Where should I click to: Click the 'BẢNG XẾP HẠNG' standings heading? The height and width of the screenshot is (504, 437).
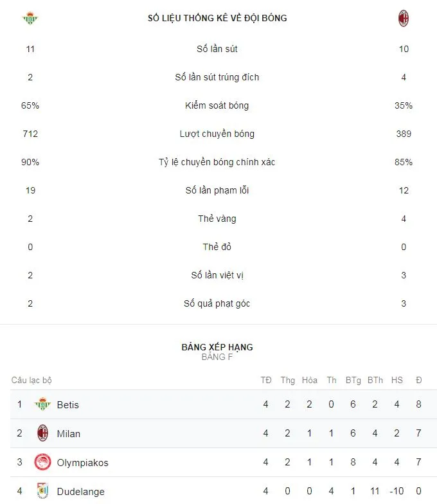217,347
